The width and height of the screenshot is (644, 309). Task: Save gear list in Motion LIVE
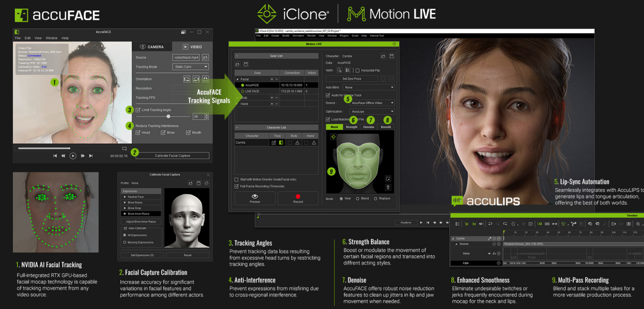pyautogui.click(x=246, y=64)
